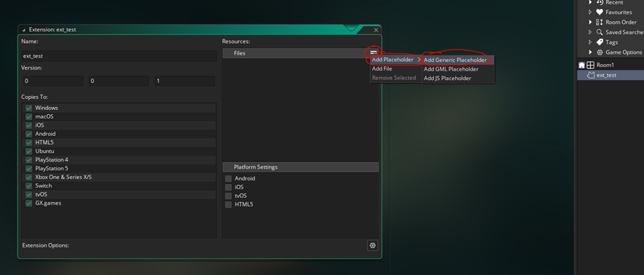Uncheck Xbox One & Series X/S checkbox

click(x=29, y=178)
